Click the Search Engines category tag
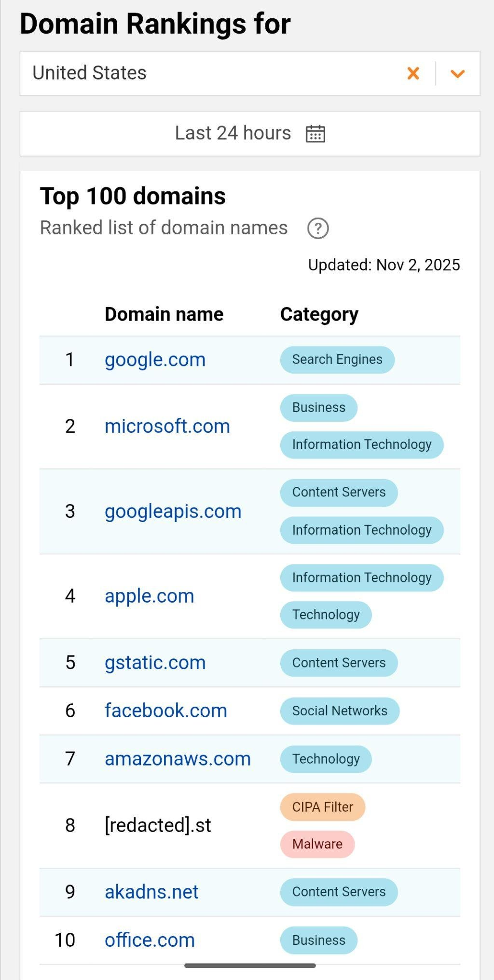 (x=337, y=360)
